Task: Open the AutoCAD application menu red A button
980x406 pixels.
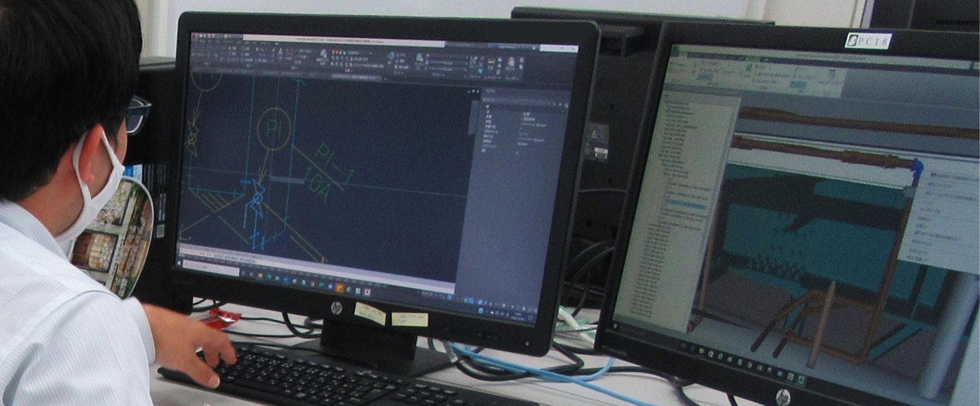Action: pos(194,36)
